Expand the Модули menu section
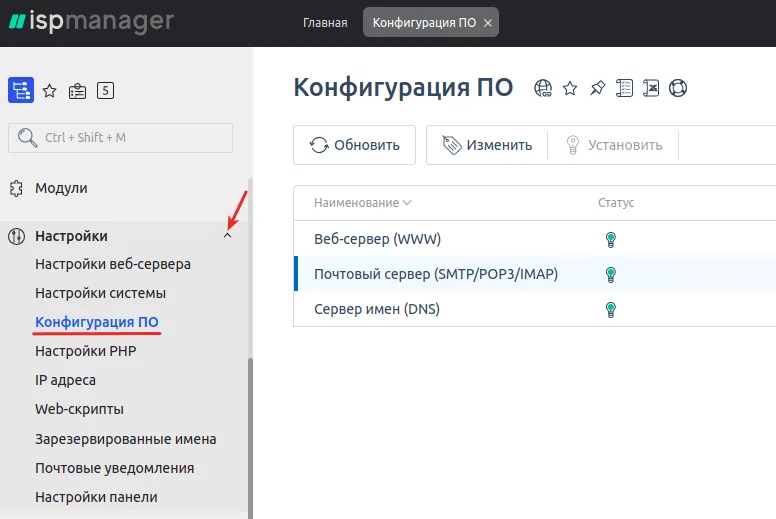Viewport: 776px width, 519px height. tap(61, 188)
